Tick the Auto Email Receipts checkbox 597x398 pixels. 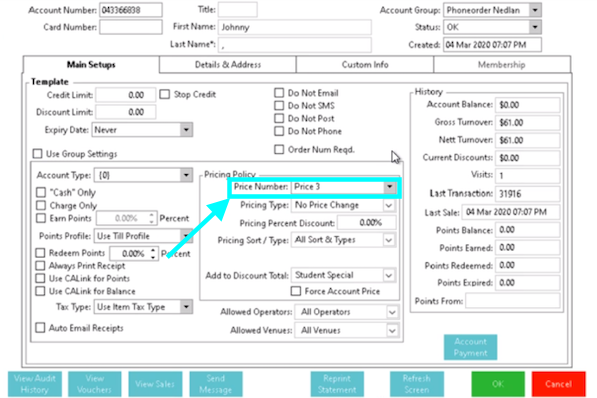coord(40,328)
